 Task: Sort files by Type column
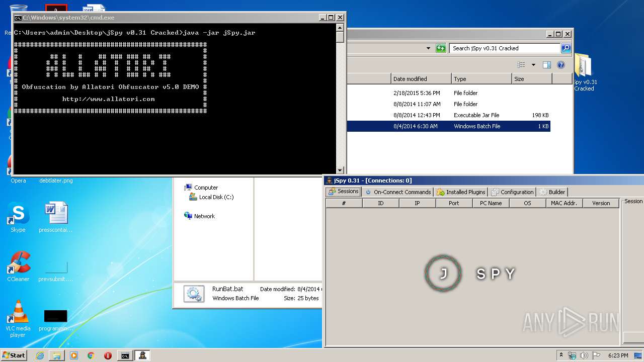pyautogui.click(x=481, y=79)
